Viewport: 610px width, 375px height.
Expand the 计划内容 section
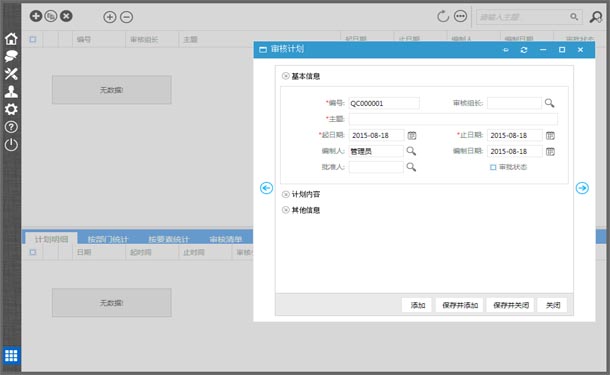pos(286,194)
